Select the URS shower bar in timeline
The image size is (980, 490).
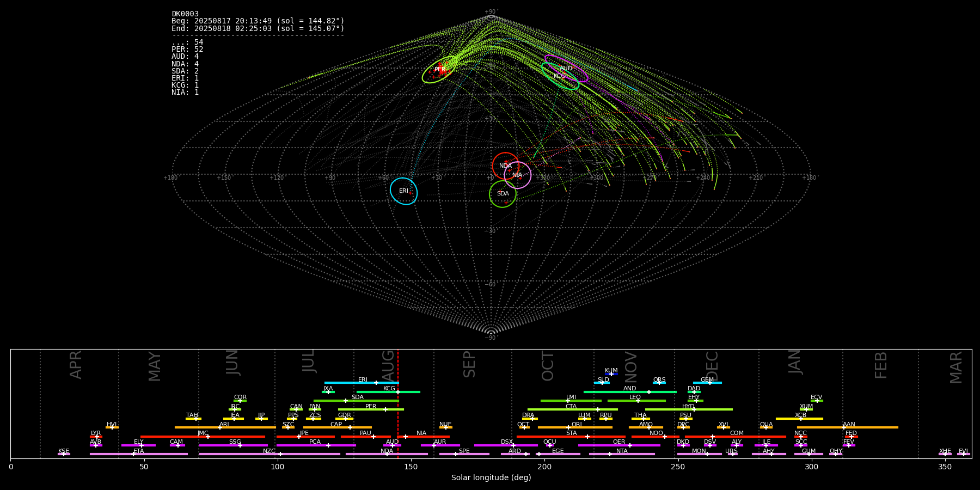(733, 454)
